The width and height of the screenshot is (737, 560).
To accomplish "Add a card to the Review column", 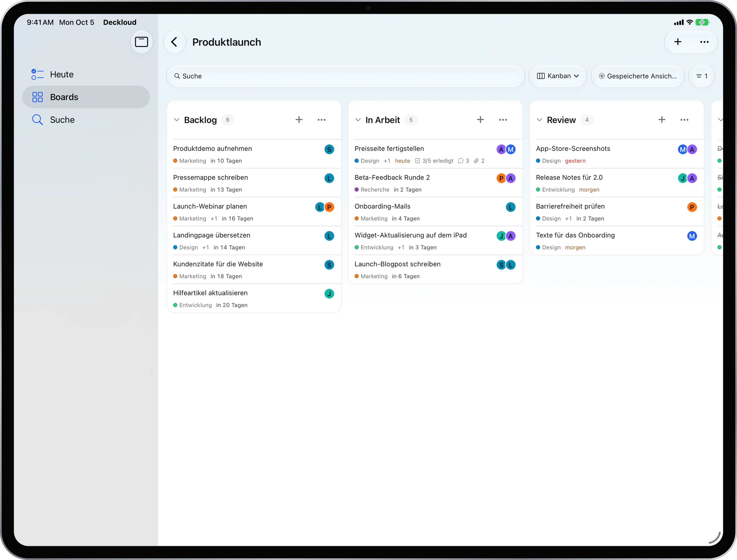I will click(662, 120).
